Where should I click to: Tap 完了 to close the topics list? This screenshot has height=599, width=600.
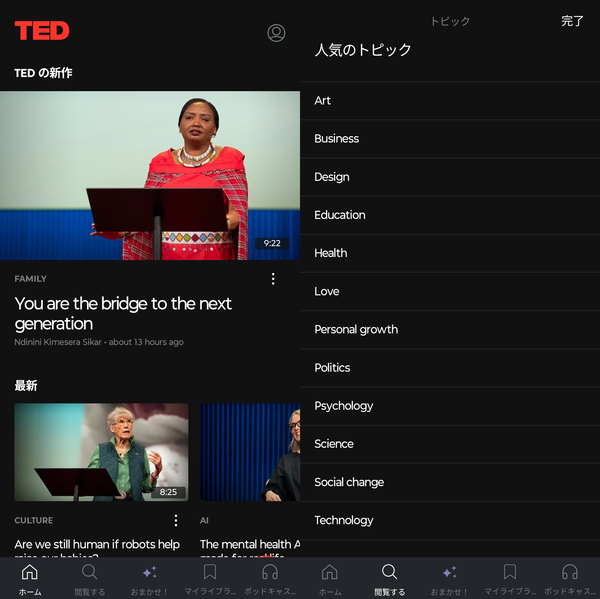point(572,21)
